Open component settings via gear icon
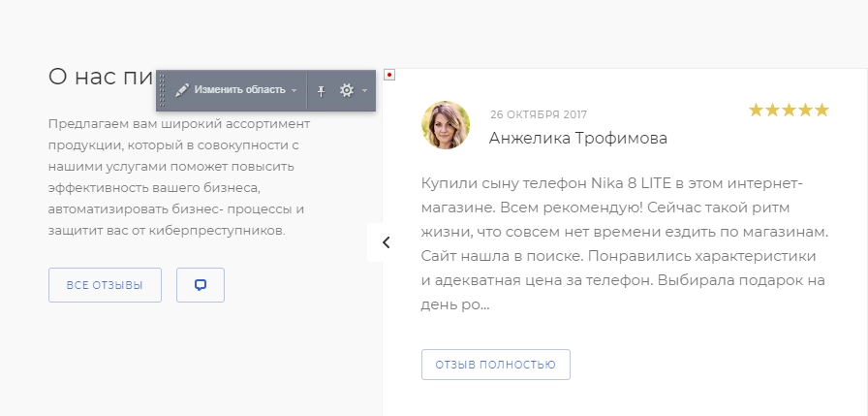 click(x=347, y=90)
